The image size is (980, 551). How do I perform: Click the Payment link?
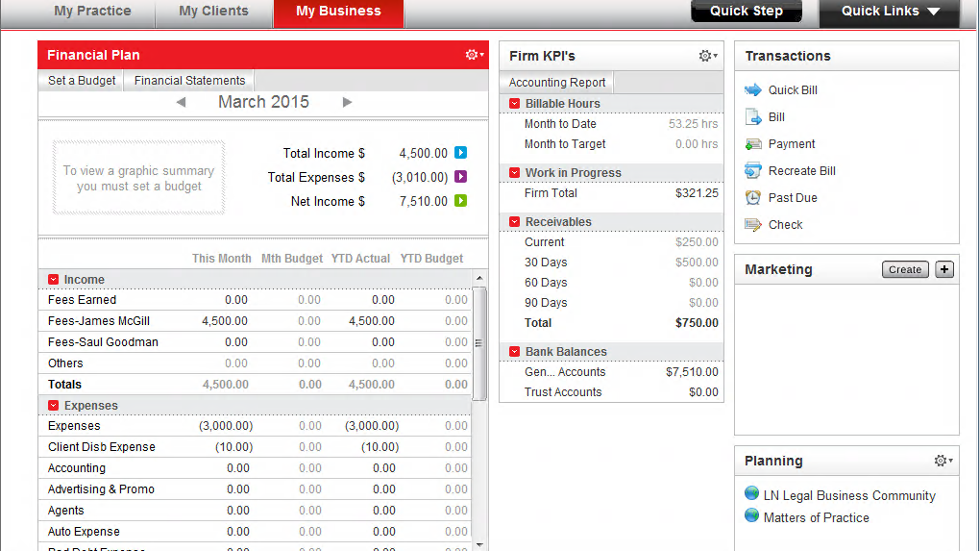[x=792, y=144]
